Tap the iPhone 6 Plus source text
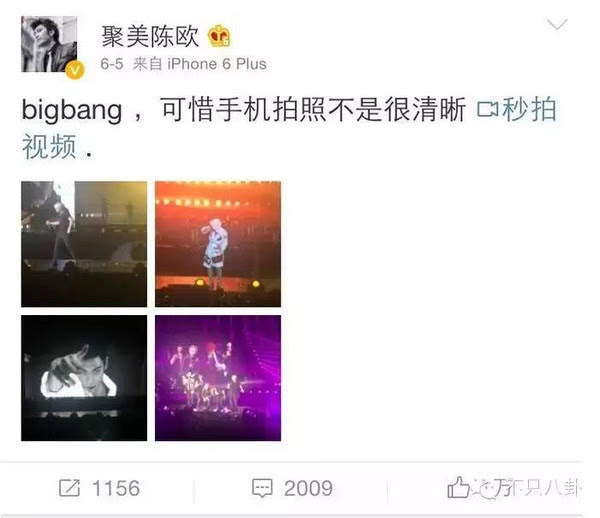The image size is (600, 518). [217, 64]
